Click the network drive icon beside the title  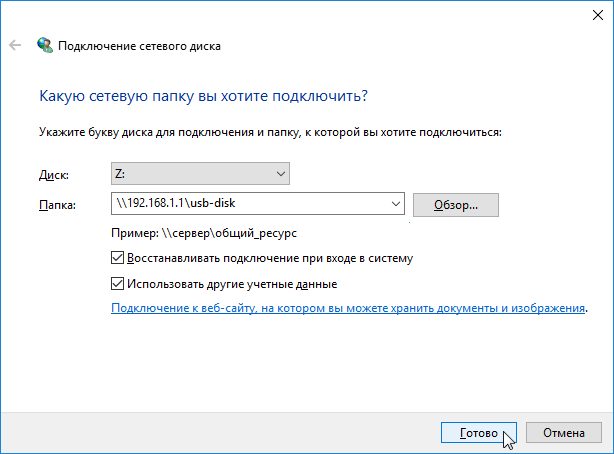pyautogui.click(x=45, y=45)
